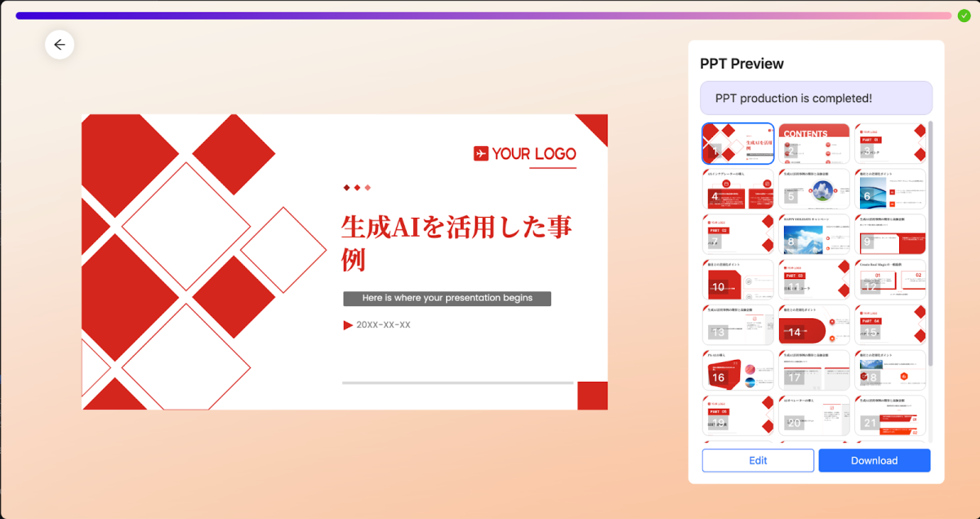This screenshot has height=519, width=980.
Task: Select slide 1 thumbnail
Action: (x=737, y=144)
